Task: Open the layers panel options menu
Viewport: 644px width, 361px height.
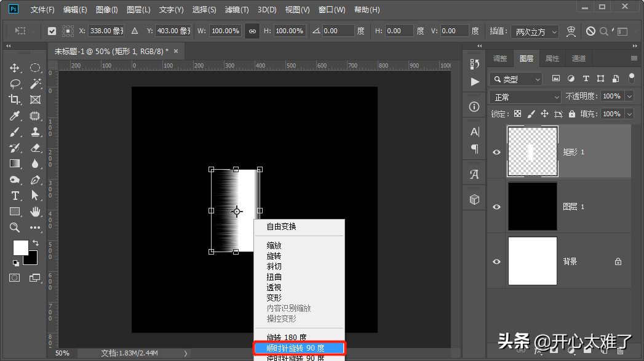Action: [x=634, y=58]
